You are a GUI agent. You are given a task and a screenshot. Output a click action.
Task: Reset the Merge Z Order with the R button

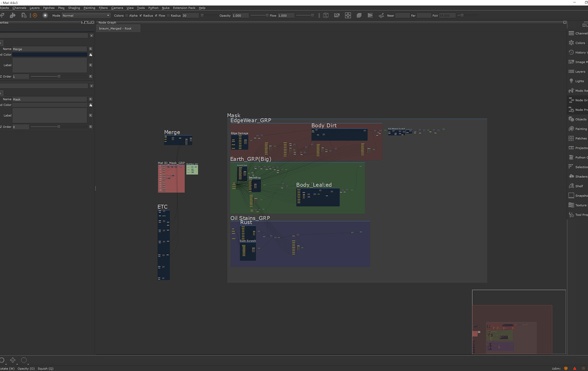(90, 76)
